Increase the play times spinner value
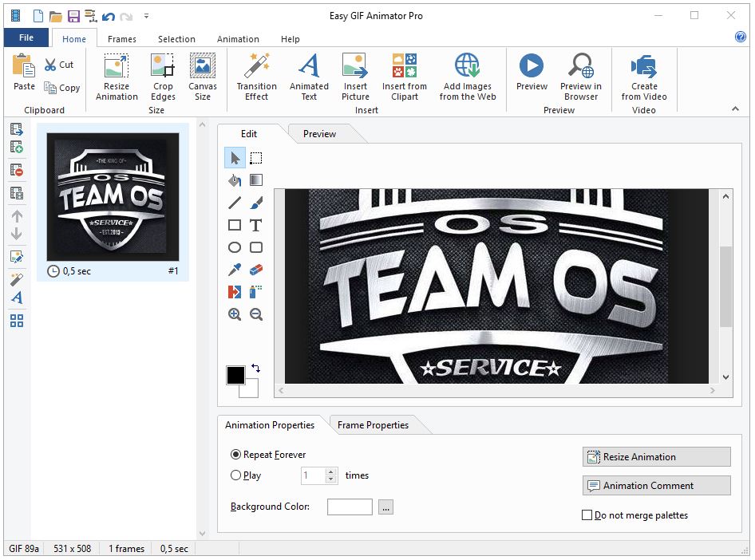Image resolution: width=755 pixels, height=560 pixels. click(x=330, y=471)
